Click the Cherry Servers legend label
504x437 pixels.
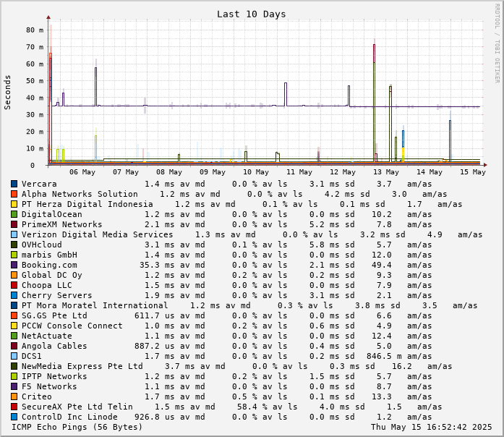(56, 295)
